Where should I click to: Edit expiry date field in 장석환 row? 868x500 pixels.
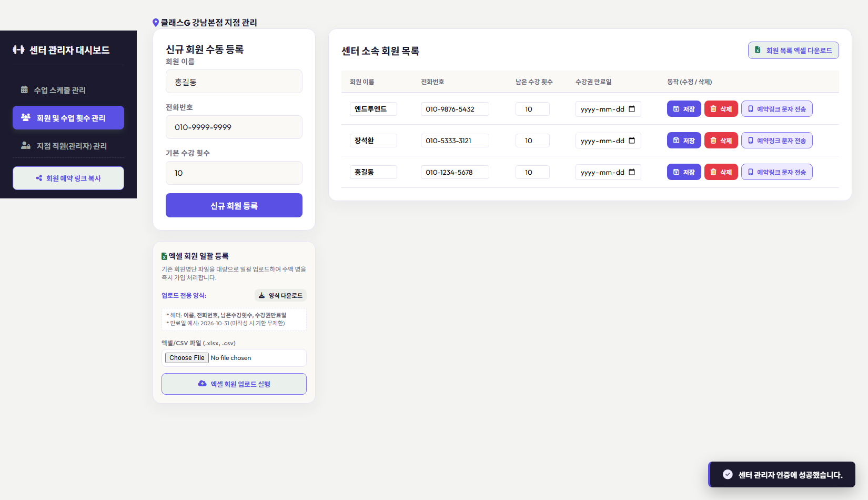coord(608,141)
